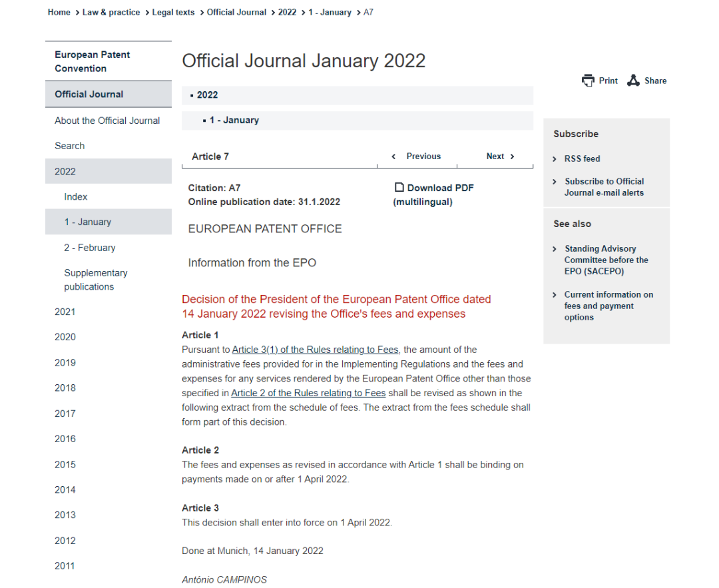Click the Share label
The width and height of the screenshot is (719, 588).
(655, 81)
